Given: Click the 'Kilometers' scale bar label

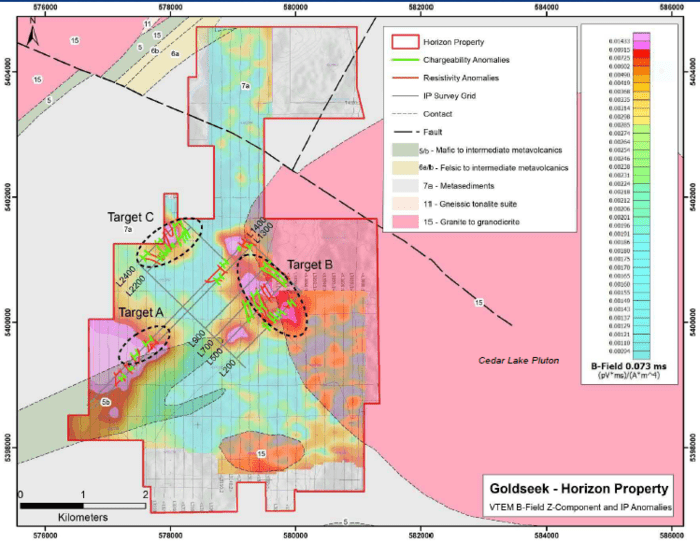Looking at the screenshot, I should (83, 518).
